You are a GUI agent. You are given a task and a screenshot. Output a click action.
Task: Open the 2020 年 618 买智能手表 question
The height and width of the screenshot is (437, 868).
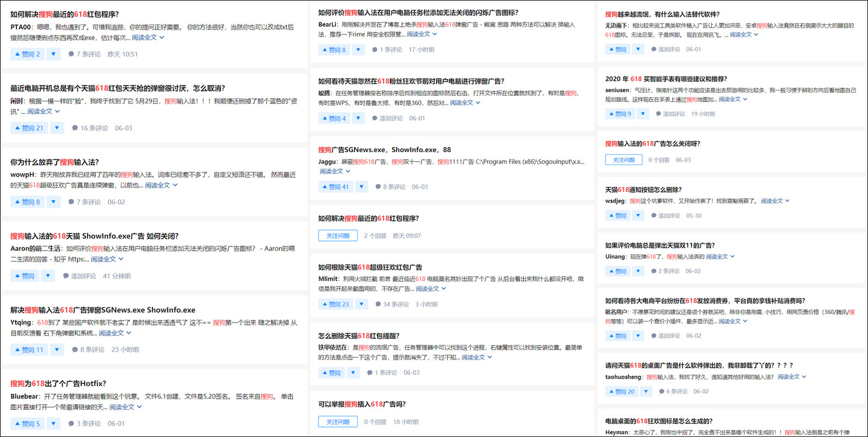coord(666,79)
